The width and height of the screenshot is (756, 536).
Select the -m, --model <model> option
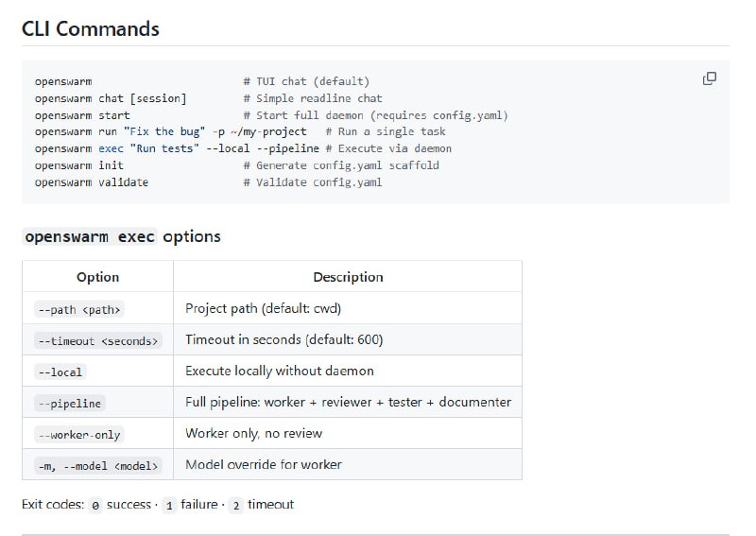98,465
